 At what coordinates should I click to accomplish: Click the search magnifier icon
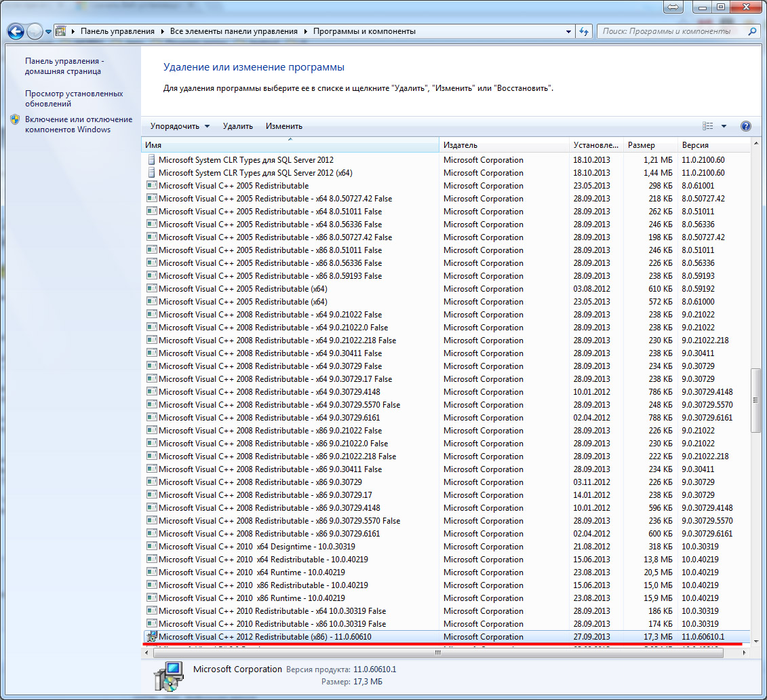pos(750,31)
